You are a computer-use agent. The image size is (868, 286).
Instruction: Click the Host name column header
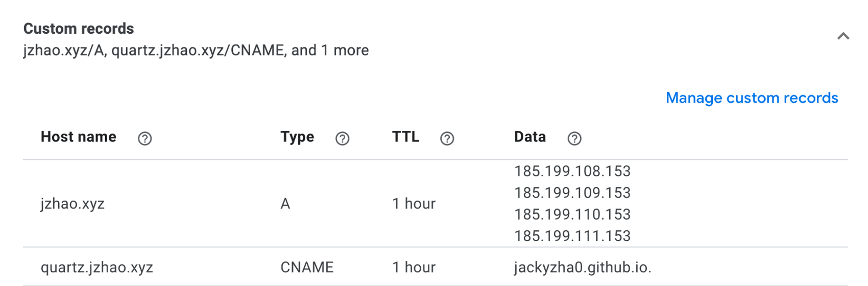click(79, 137)
